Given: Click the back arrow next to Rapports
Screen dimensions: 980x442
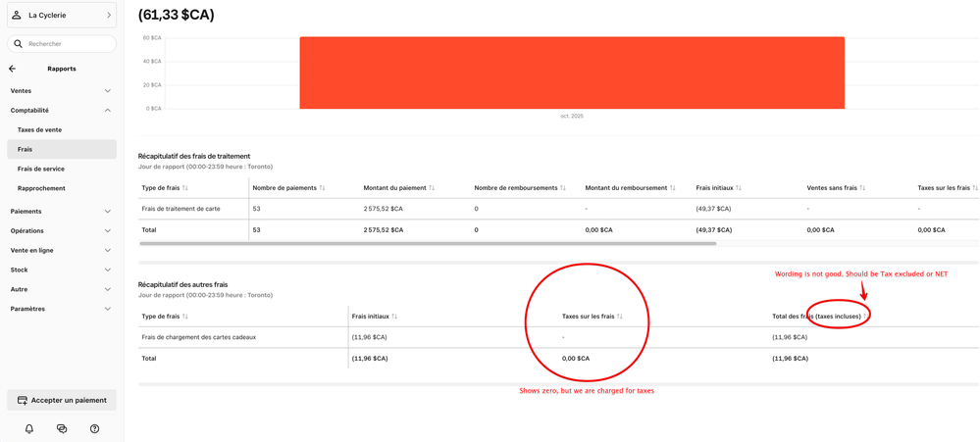Looking at the screenshot, I should [13, 69].
